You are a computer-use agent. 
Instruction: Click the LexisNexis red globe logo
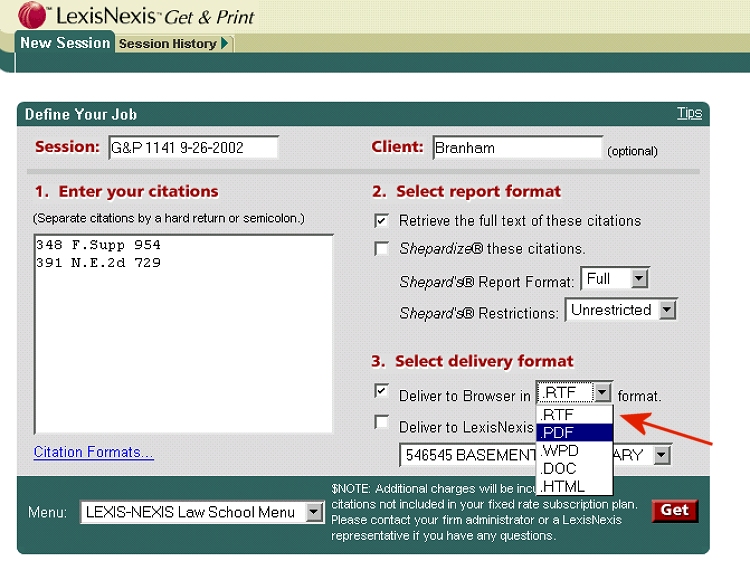pyautogui.click(x=32, y=14)
